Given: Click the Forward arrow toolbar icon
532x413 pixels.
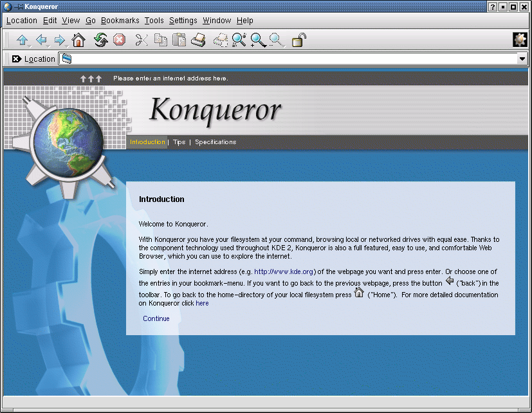Looking at the screenshot, I should pyautogui.click(x=59, y=40).
